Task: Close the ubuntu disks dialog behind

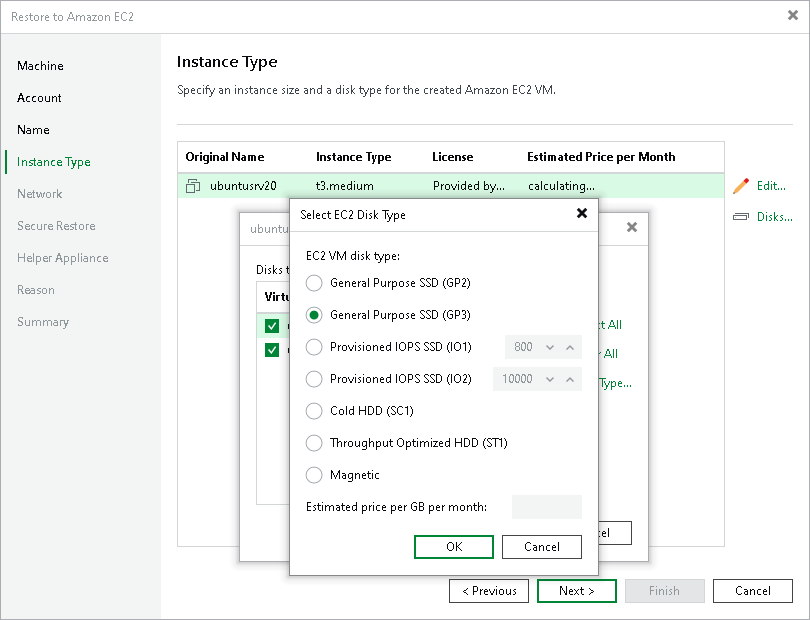Action: [x=631, y=227]
